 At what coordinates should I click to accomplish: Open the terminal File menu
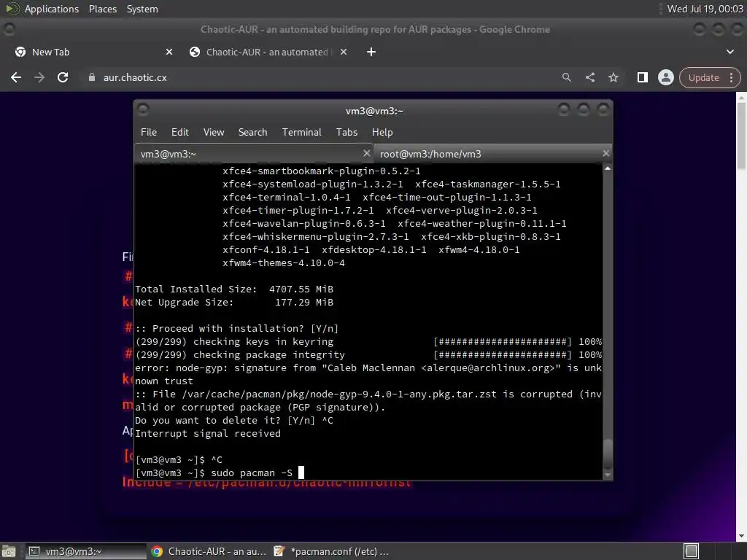tap(149, 133)
